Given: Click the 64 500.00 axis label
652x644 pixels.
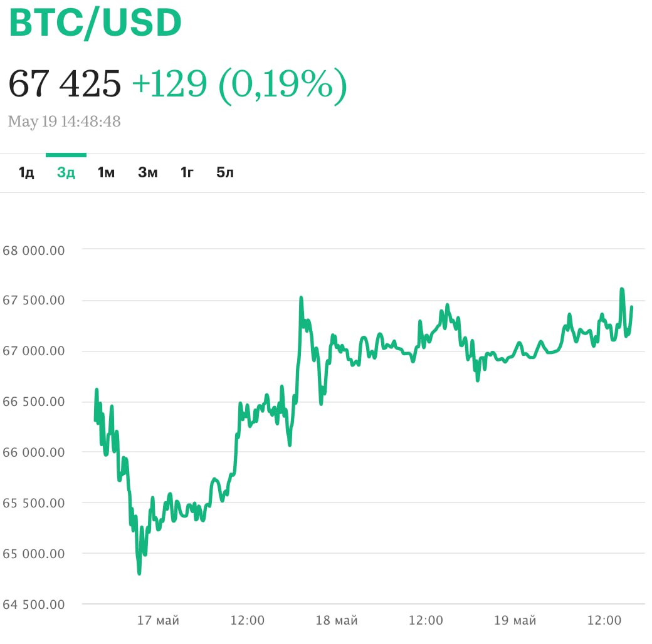Looking at the screenshot, I should coord(34,605).
